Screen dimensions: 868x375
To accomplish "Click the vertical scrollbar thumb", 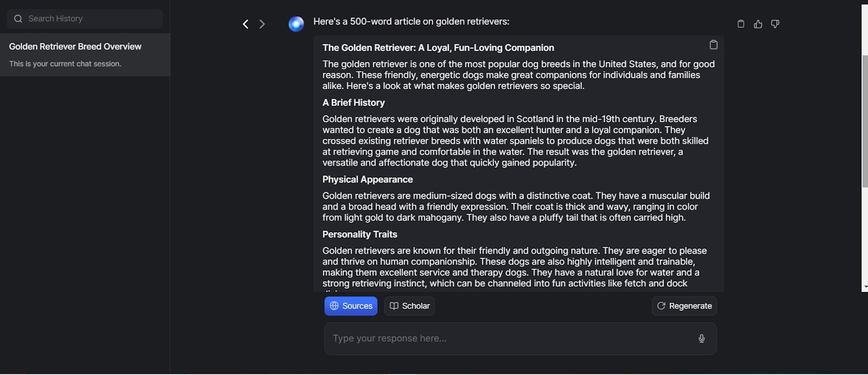I will (x=865, y=119).
